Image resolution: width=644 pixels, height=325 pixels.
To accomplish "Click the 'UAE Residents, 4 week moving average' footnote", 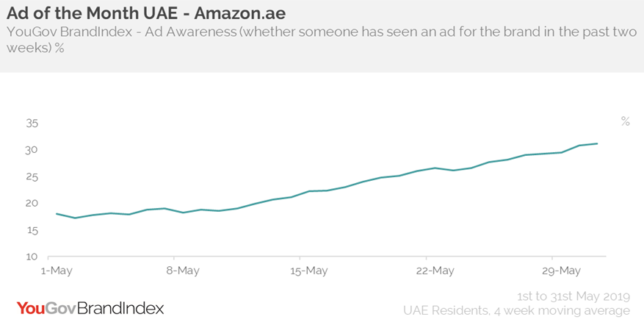I will [x=516, y=311].
